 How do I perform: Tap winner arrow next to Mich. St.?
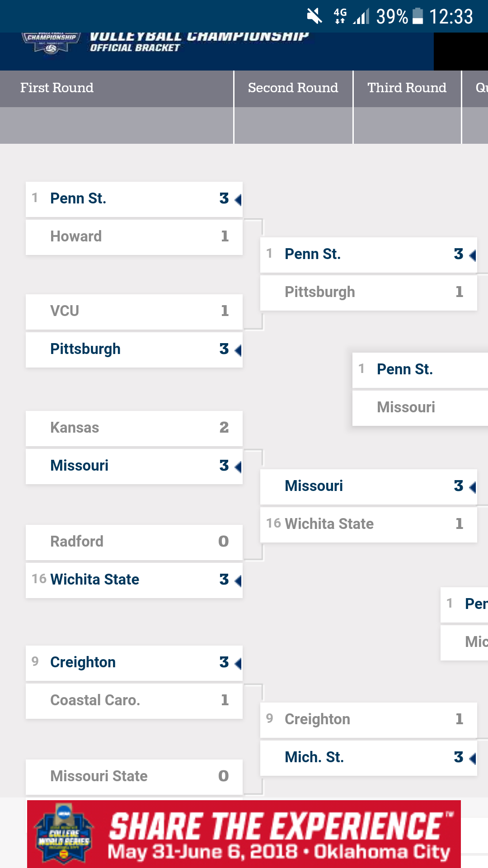(473, 758)
